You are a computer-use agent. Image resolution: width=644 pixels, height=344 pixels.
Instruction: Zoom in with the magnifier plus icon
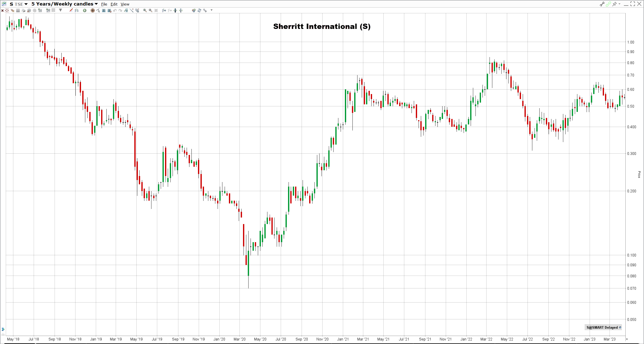pyautogui.click(x=145, y=10)
